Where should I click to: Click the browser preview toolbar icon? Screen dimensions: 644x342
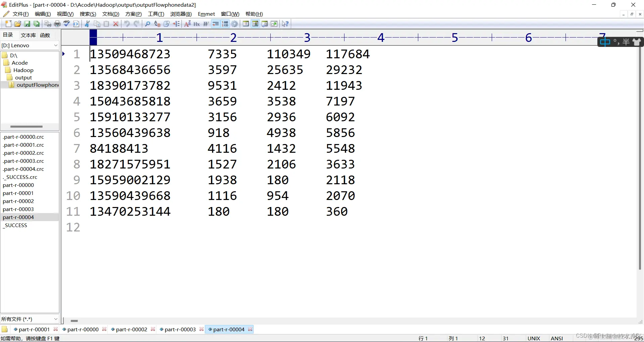(x=274, y=24)
